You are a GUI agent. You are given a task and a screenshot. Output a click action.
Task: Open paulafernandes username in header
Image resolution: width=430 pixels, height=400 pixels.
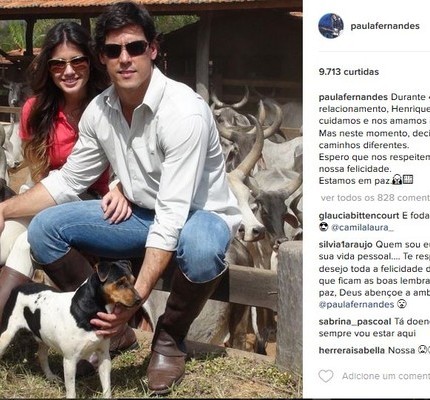[x=385, y=26]
